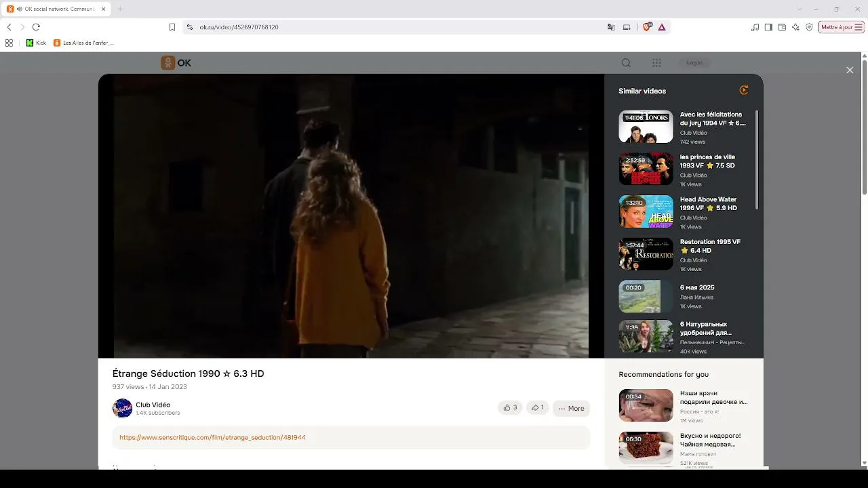Open 6 Натуральных удобрений video thumbnail
The image size is (868, 488).
coord(646,337)
